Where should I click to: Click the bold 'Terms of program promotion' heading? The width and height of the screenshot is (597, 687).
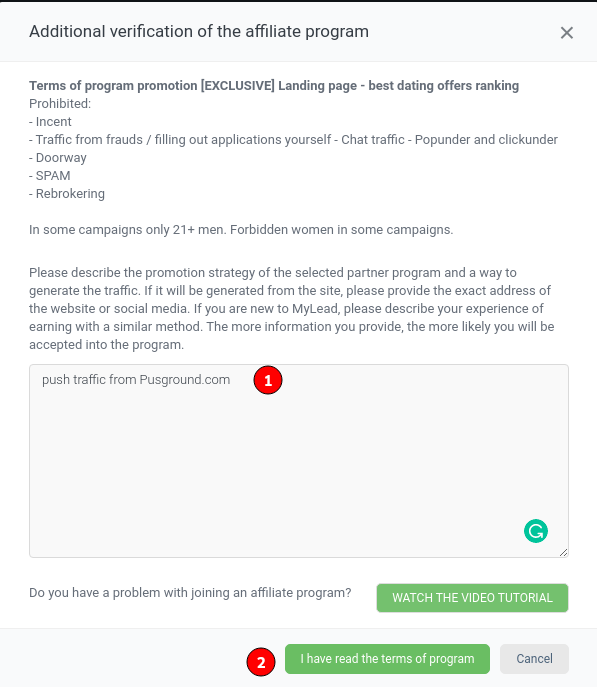click(x=274, y=85)
